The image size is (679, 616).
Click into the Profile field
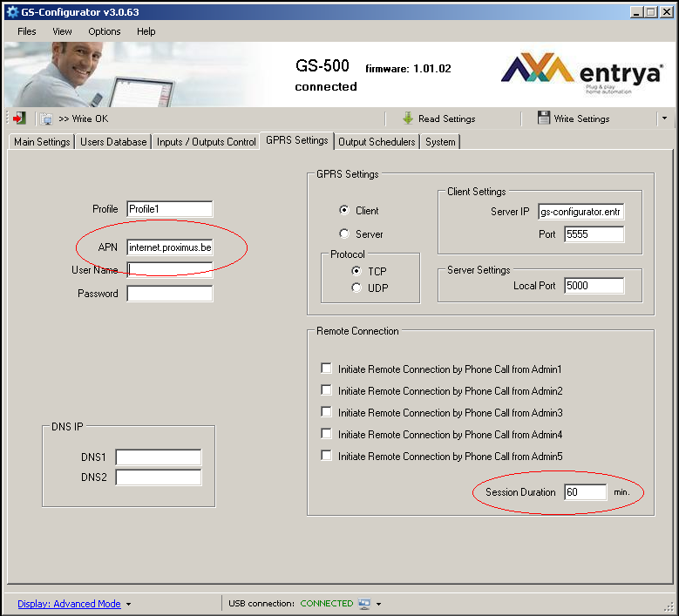(x=170, y=209)
